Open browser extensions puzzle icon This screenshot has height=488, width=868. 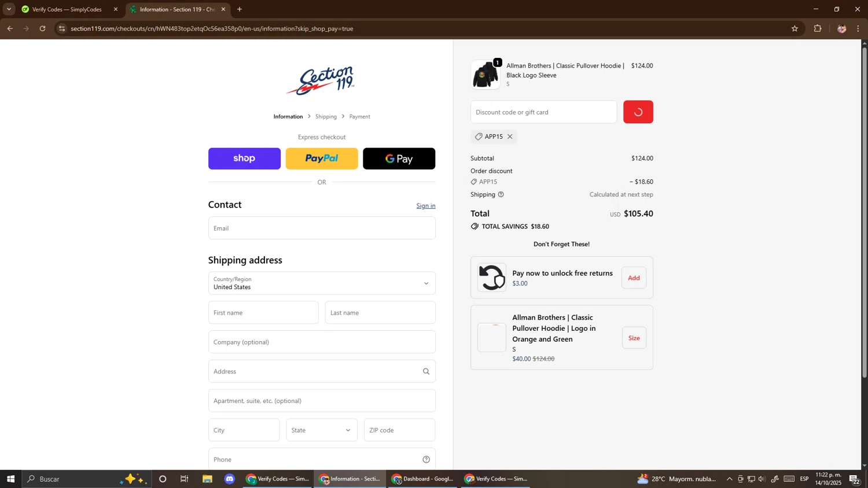(x=818, y=28)
